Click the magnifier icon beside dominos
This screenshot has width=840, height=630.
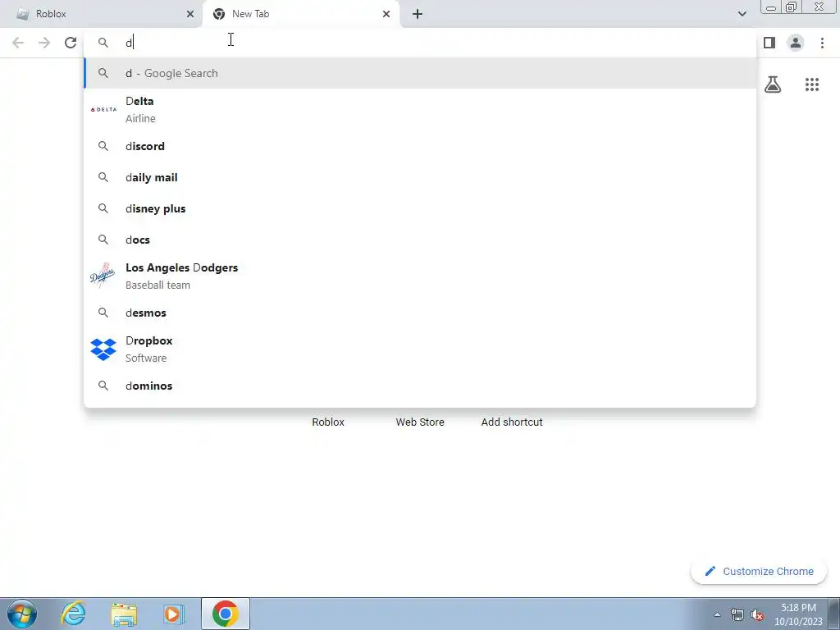tap(103, 386)
